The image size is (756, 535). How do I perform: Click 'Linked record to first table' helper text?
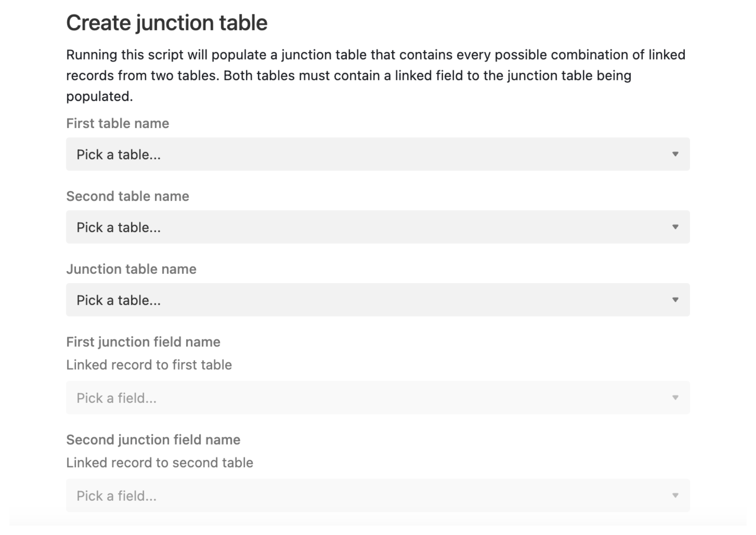(x=149, y=365)
